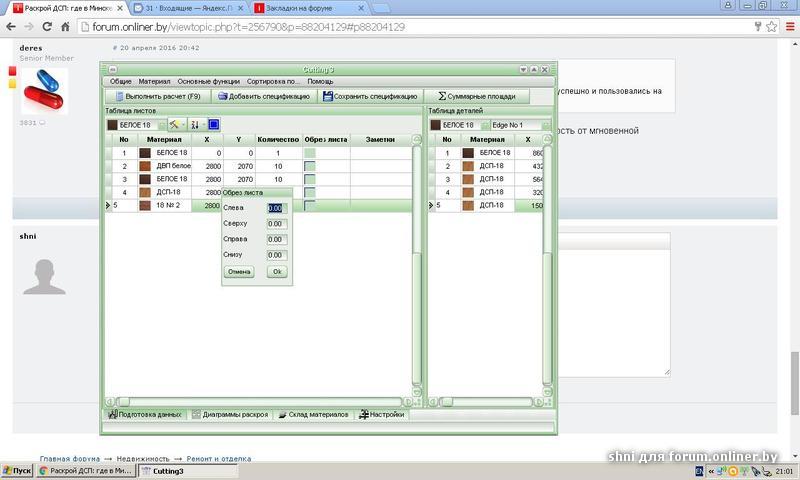The image size is (800, 480).
Task: Toggle Обрез листа cell in row 3
Action: click(x=310, y=179)
